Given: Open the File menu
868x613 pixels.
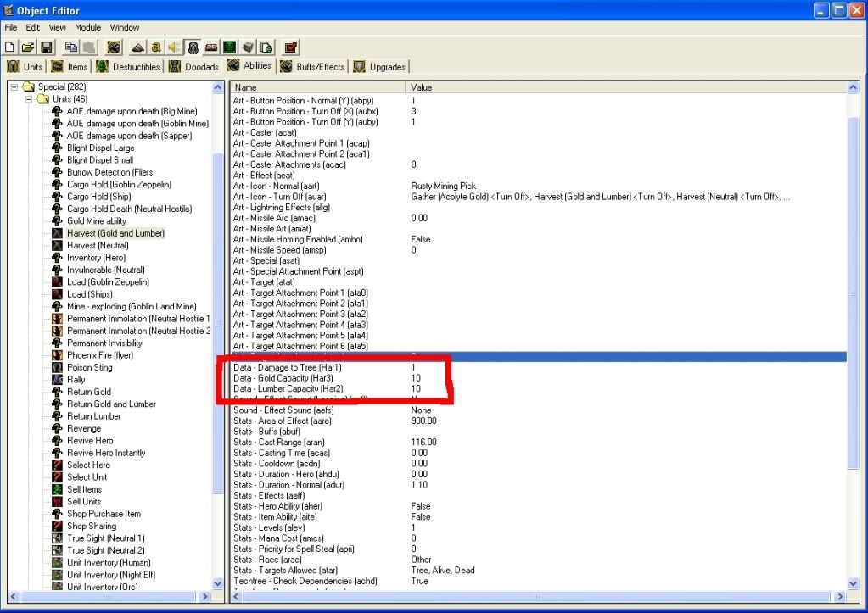Looking at the screenshot, I should point(10,27).
